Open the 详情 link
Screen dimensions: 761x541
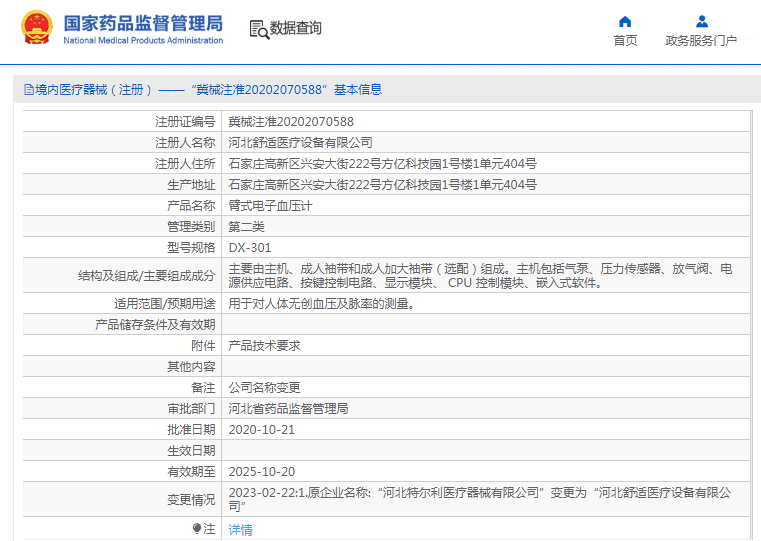[241, 529]
